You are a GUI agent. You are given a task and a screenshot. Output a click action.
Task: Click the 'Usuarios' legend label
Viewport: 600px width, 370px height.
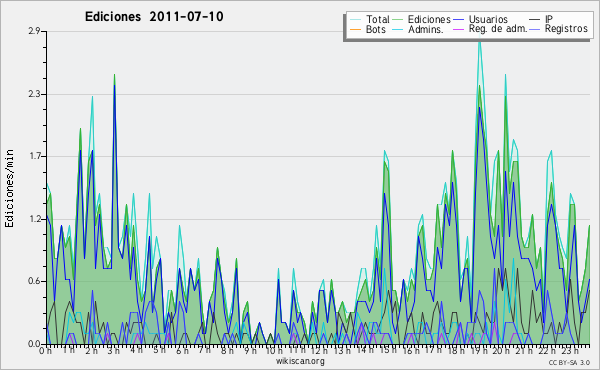[x=488, y=19]
